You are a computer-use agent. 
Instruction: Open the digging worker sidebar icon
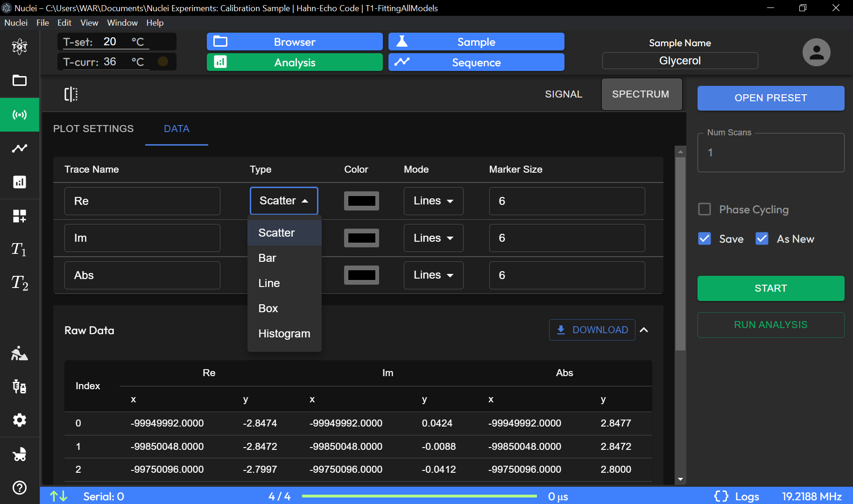20,353
